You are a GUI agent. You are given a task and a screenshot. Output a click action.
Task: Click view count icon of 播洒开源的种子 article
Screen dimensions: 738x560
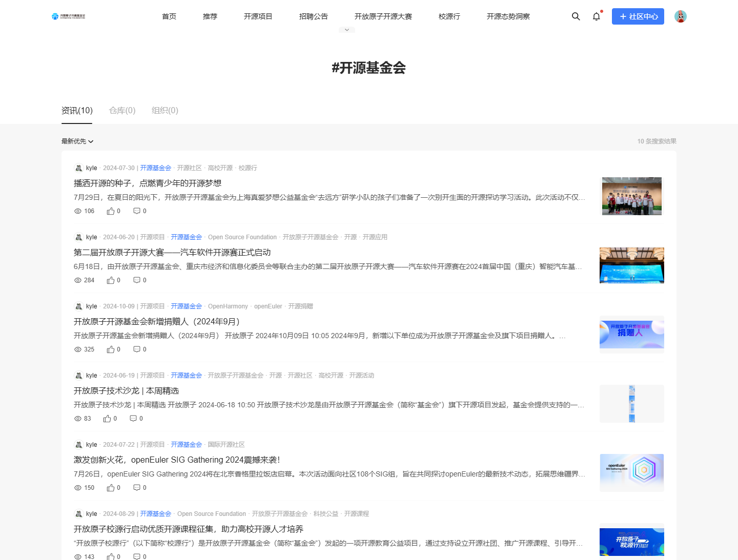point(78,211)
